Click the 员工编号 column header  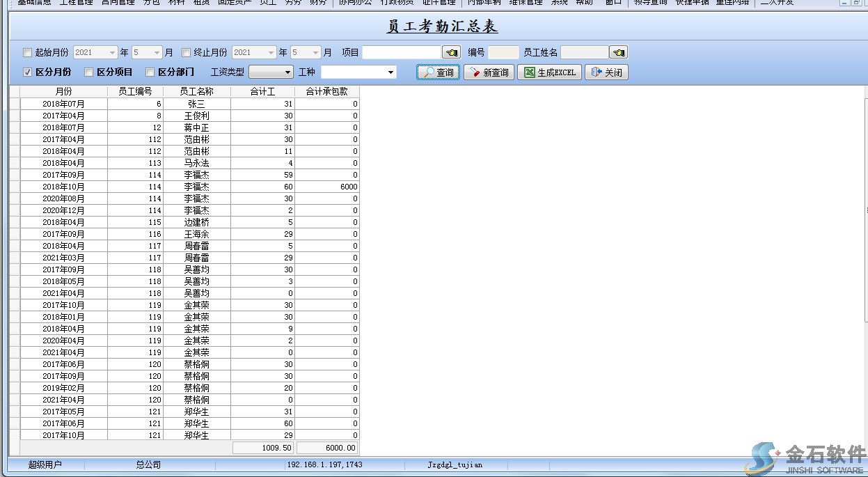135,91
